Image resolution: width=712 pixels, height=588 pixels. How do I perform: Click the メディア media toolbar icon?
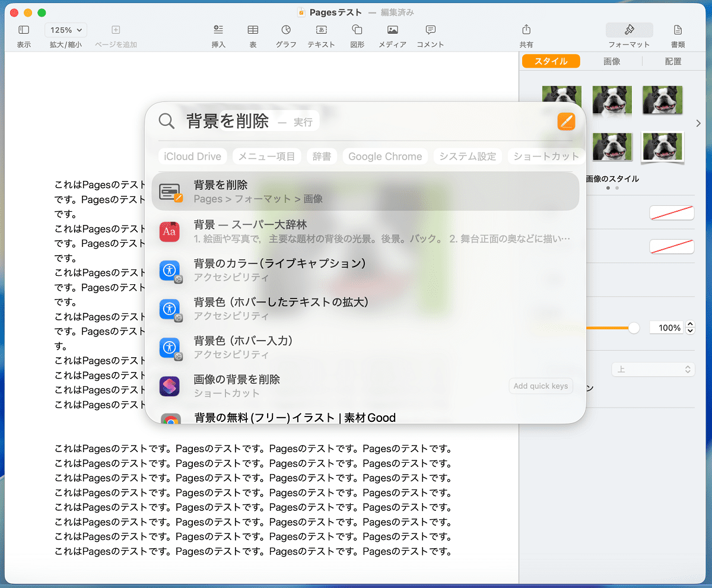(392, 30)
